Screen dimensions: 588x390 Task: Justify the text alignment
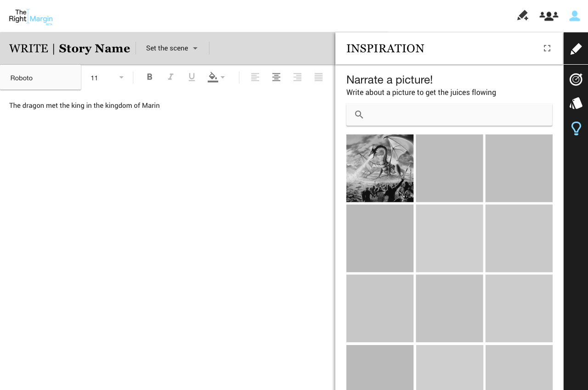(318, 77)
